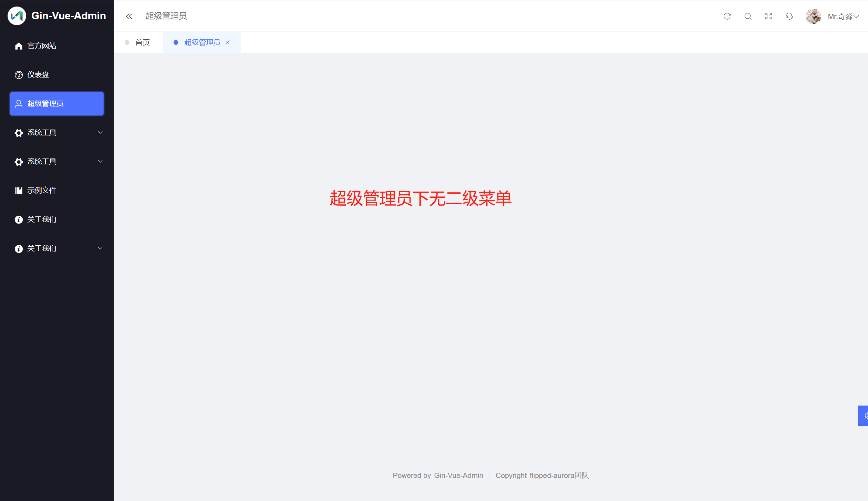Open the search icon in the header
Screen dimensions: 868x501
coord(748,16)
